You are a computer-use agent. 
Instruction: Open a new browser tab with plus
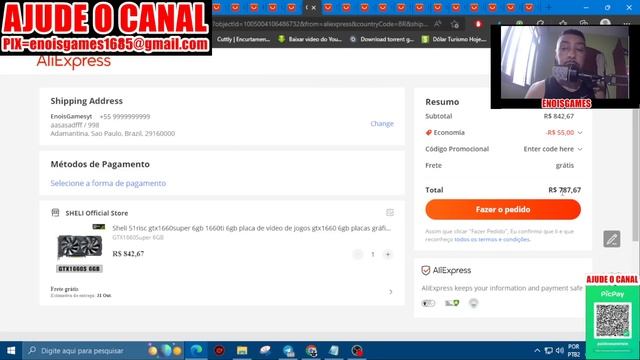click(x=548, y=7)
